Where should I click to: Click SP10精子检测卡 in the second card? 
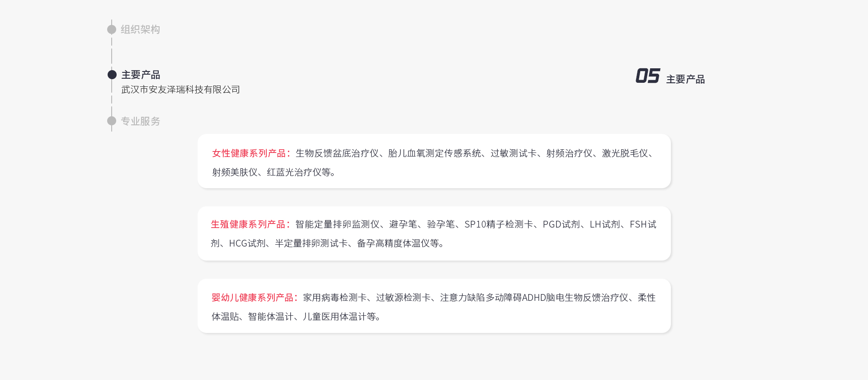[499, 224]
